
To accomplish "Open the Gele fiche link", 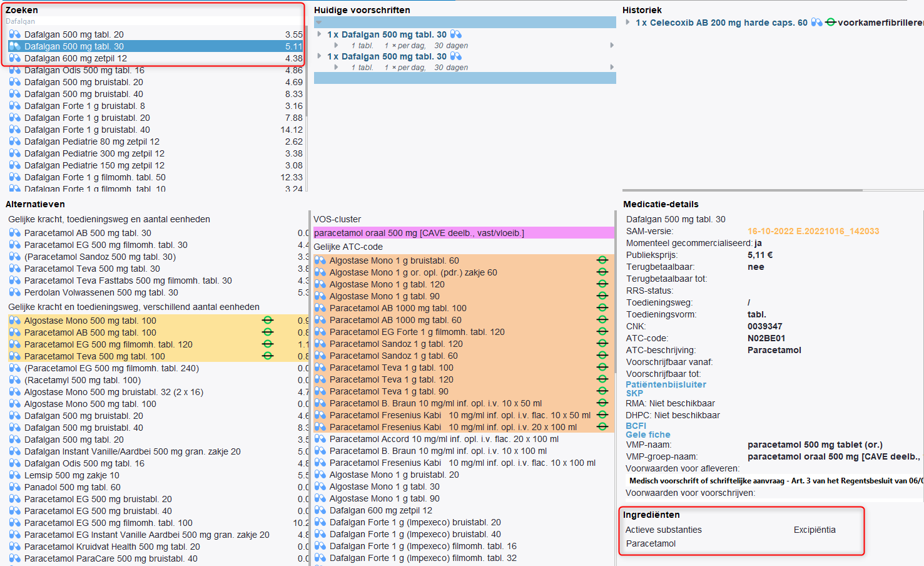I will coord(648,435).
